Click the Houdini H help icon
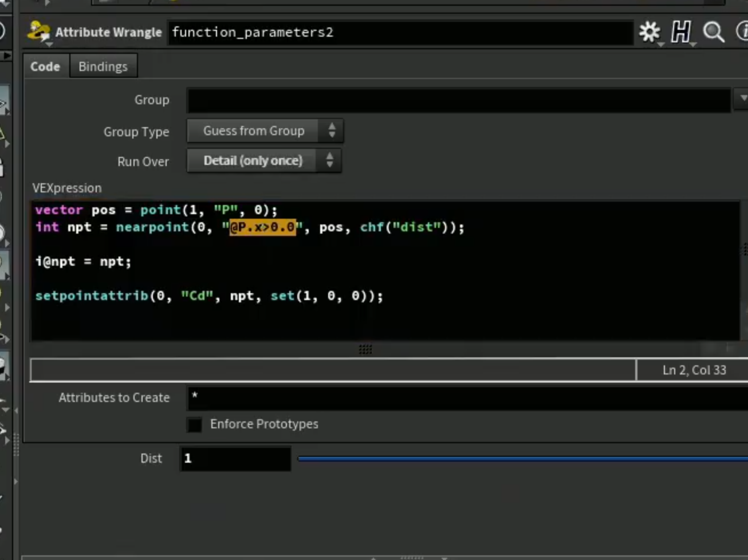 [681, 32]
